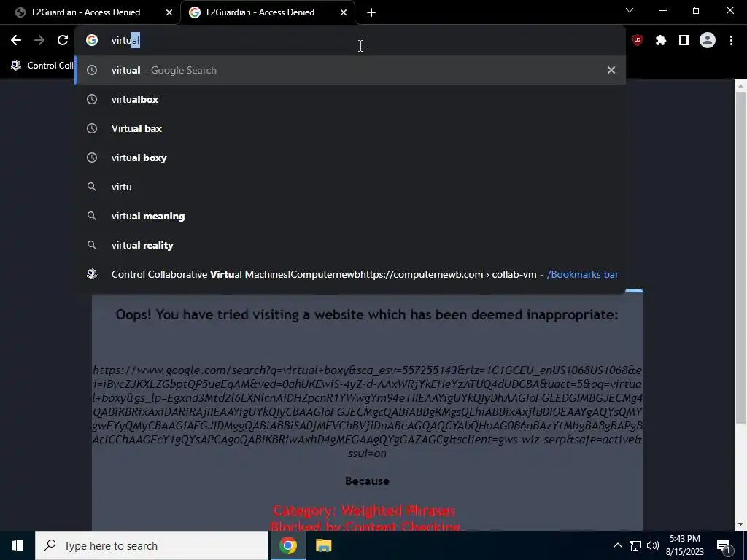
Task: Reload the page with the refresh icon
Action: pos(63,41)
